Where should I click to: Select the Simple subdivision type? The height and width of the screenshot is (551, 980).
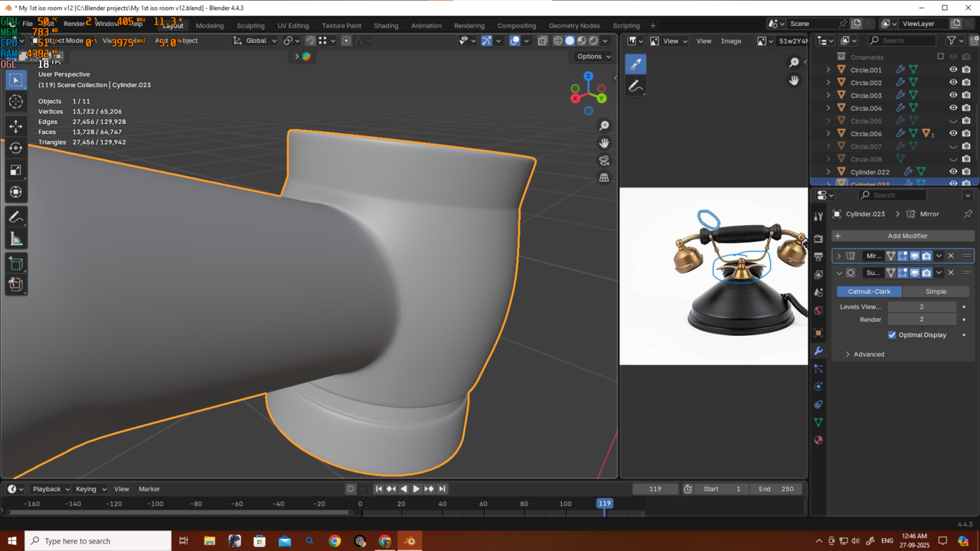[936, 292]
